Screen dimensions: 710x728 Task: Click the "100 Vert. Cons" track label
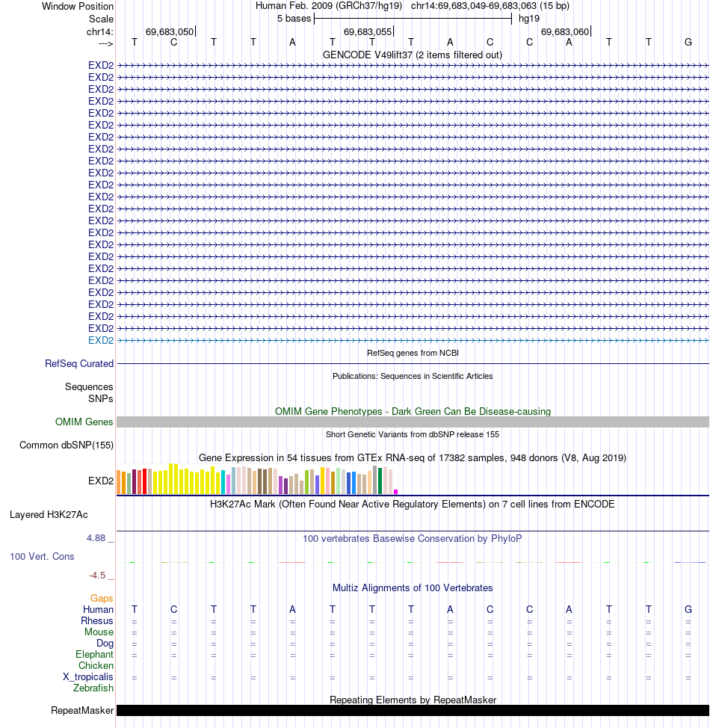(x=43, y=557)
